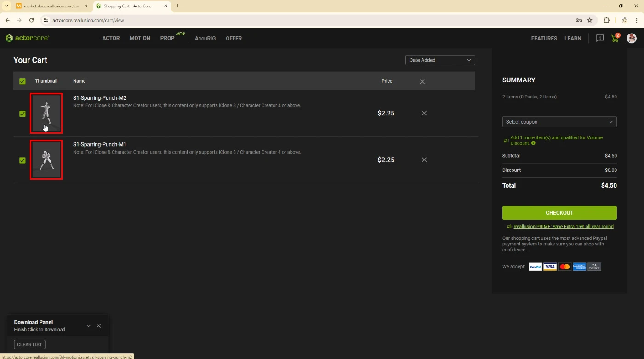Click volume discount info icon

(533, 143)
